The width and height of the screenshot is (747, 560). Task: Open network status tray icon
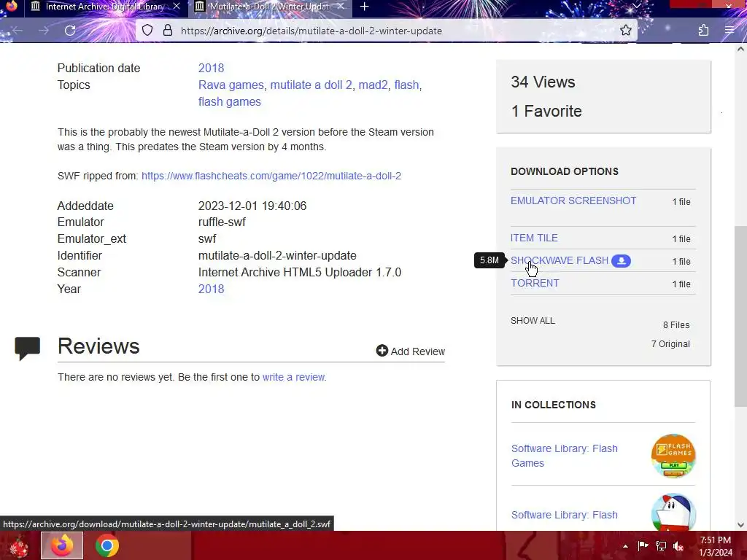[661, 545]
